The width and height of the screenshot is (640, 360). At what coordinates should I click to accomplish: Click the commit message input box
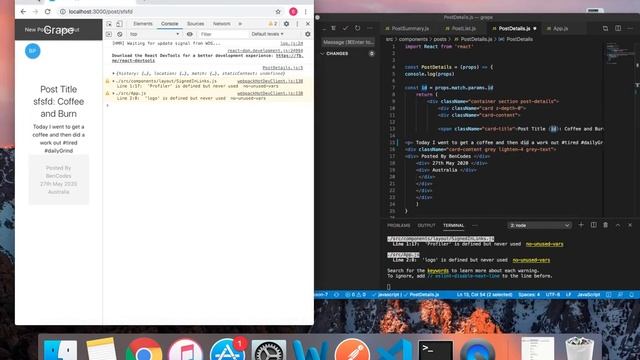(348, 42)
